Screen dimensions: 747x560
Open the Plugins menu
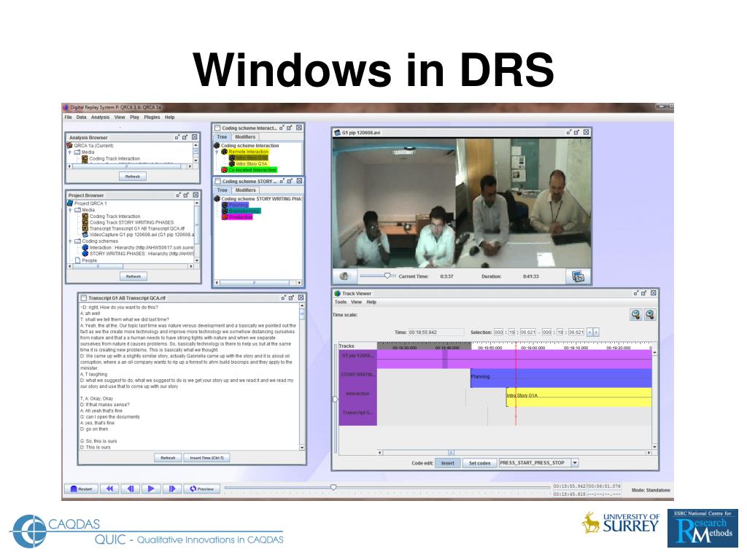coord(152,117)
